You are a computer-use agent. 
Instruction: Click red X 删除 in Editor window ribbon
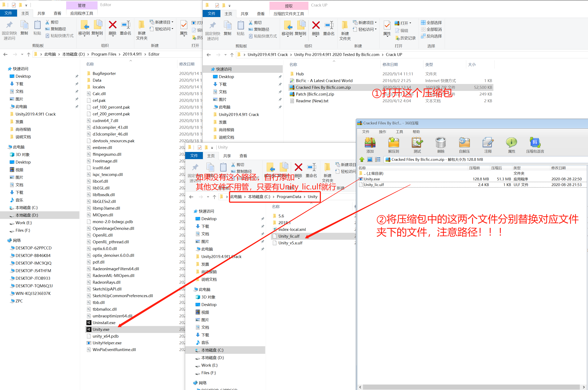click(113, 25)
